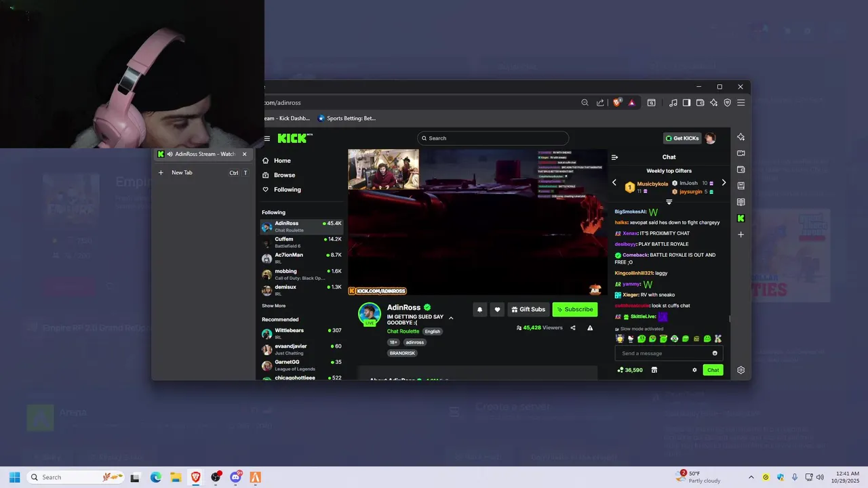Open mobbing channel in Following list
This screenshot has height=488, width=868.
pyautogui.click(x=302, y=274)
